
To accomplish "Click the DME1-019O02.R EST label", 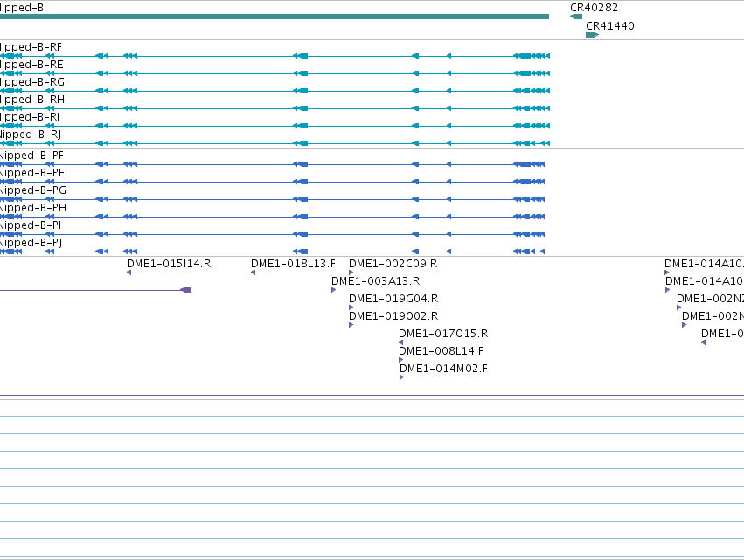I will [x=393, y=316].
